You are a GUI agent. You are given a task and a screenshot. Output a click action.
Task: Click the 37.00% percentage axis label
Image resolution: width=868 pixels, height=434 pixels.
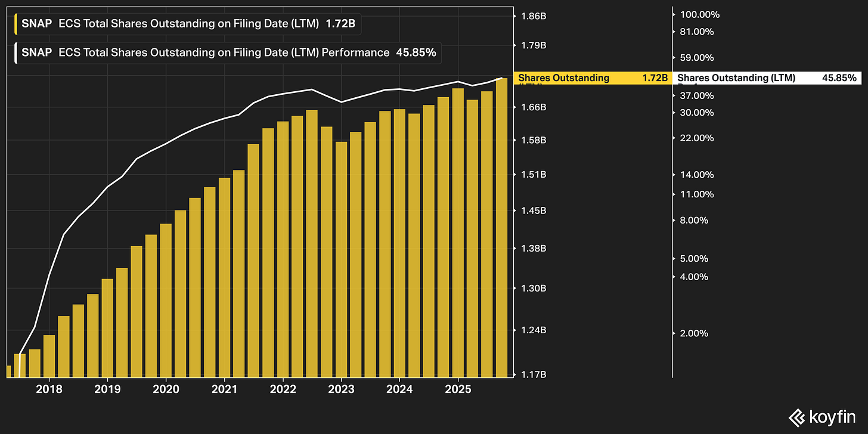697,95
